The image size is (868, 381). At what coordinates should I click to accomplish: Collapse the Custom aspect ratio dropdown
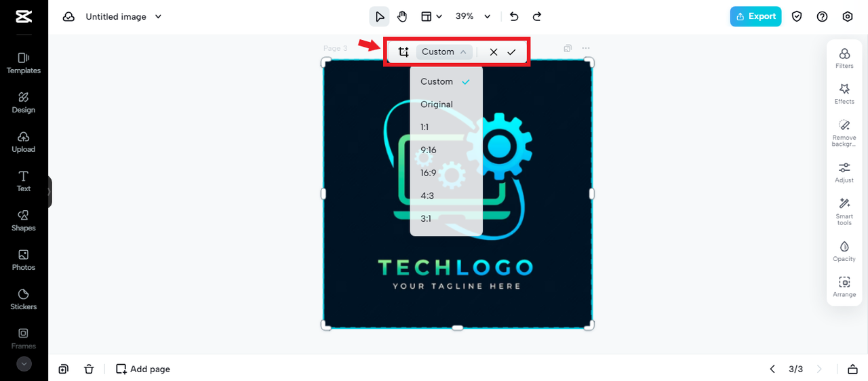pyautogui.click(x=444, y=52)
